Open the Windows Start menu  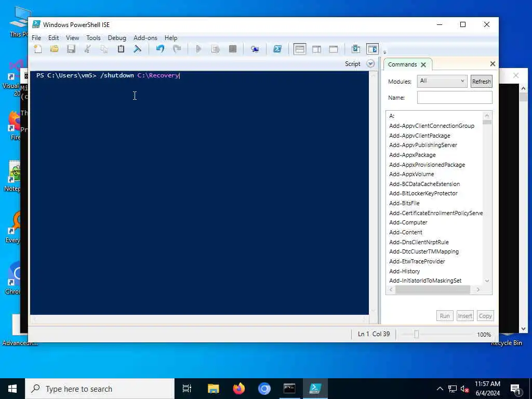[12, 389]
